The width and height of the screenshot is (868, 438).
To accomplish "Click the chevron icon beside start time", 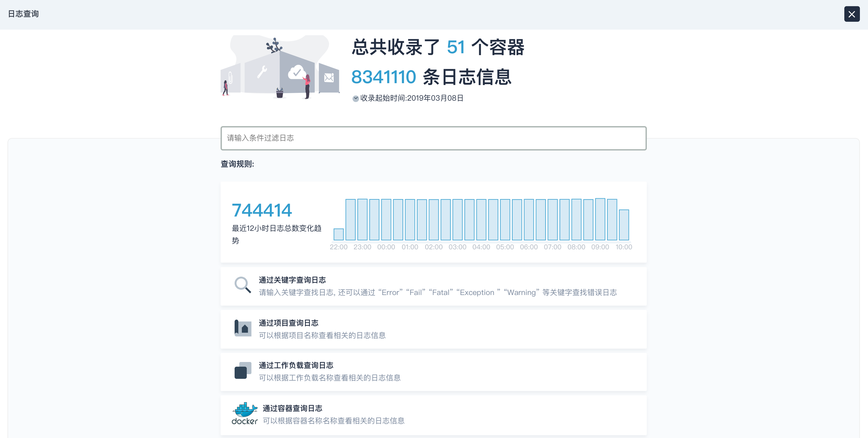I will tap(355, 98).
